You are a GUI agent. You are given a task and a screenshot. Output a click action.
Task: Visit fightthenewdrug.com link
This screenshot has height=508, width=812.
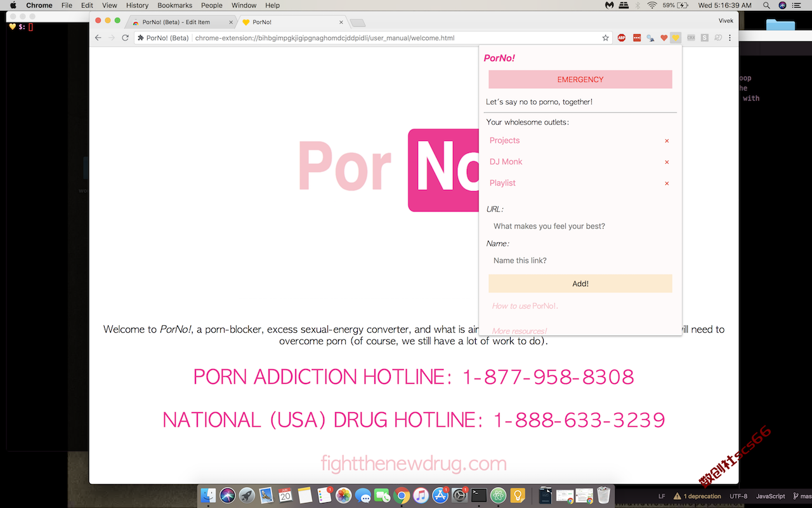(x=414, y=464)
